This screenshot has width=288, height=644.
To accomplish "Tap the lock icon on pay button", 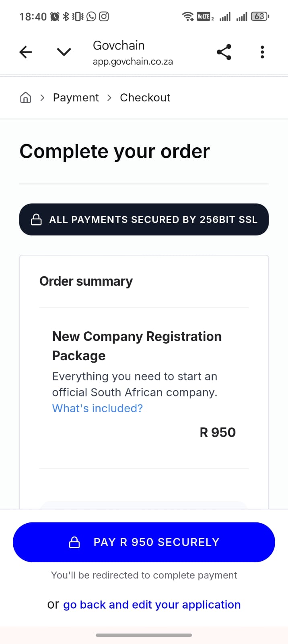I will tap(74, 542).
